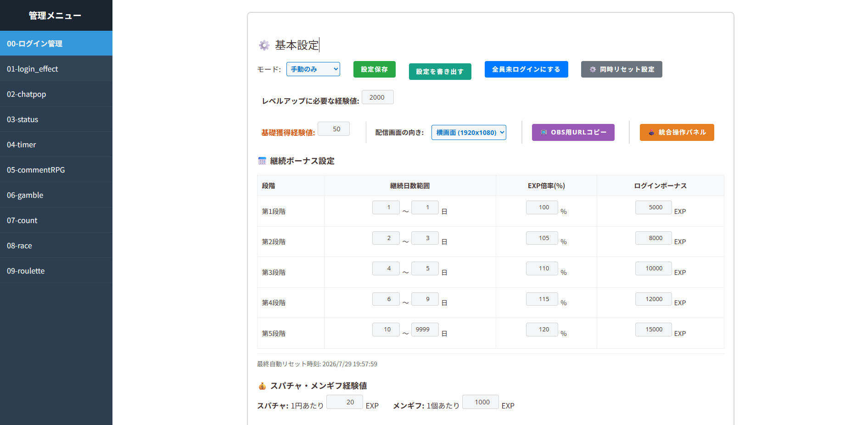Open 05-commentRPG from the sidebar

click(56, 170)
